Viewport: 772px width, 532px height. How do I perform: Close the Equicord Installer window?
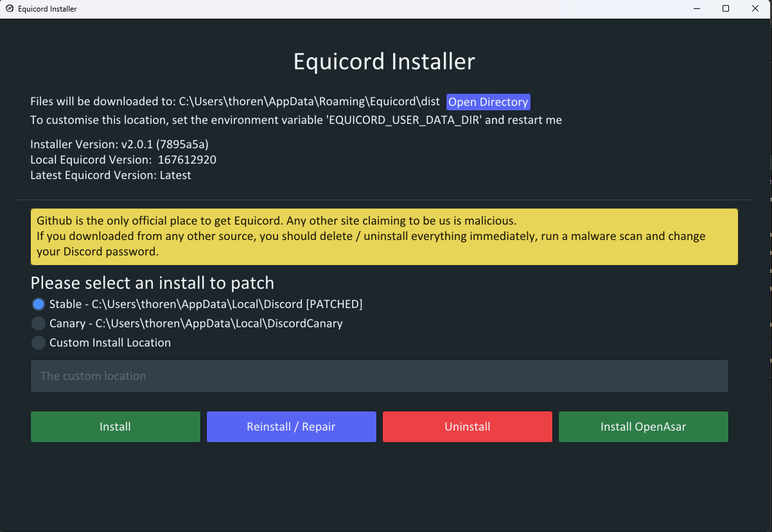tap(756, 9)
